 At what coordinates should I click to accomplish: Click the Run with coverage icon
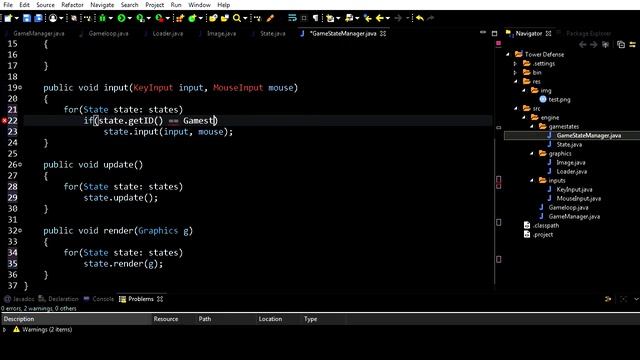[140, 18]
